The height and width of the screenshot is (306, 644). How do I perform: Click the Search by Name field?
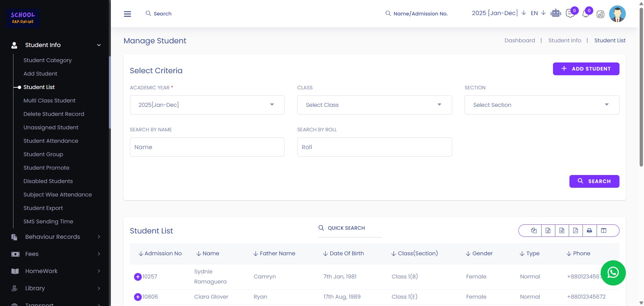pyautogui.click(x=207, y=147)
